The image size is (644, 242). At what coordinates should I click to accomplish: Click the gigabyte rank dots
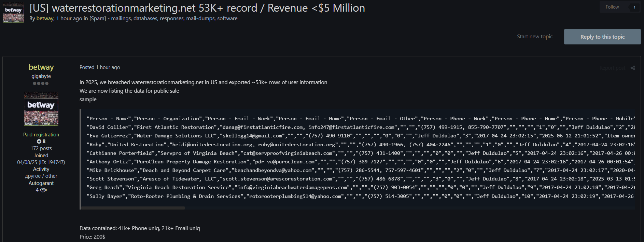(x=41, y=83)
